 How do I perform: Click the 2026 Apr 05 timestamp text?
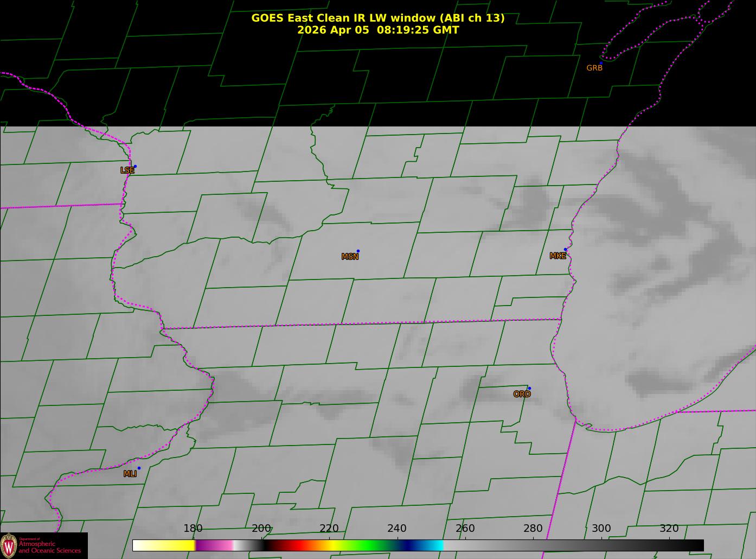[x=377, y=30]
